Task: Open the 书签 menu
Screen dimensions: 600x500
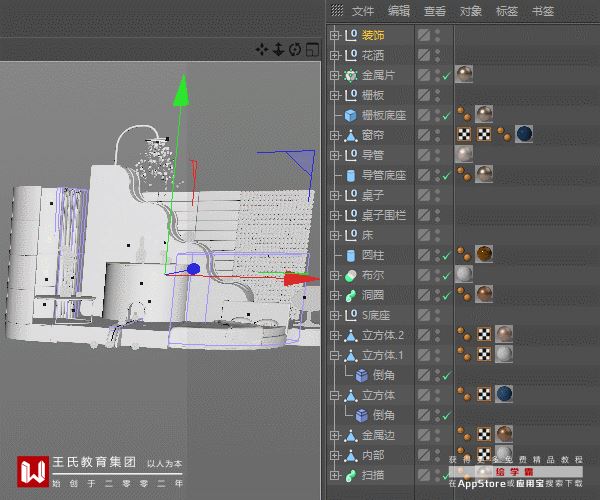Action: pos(543,11)
